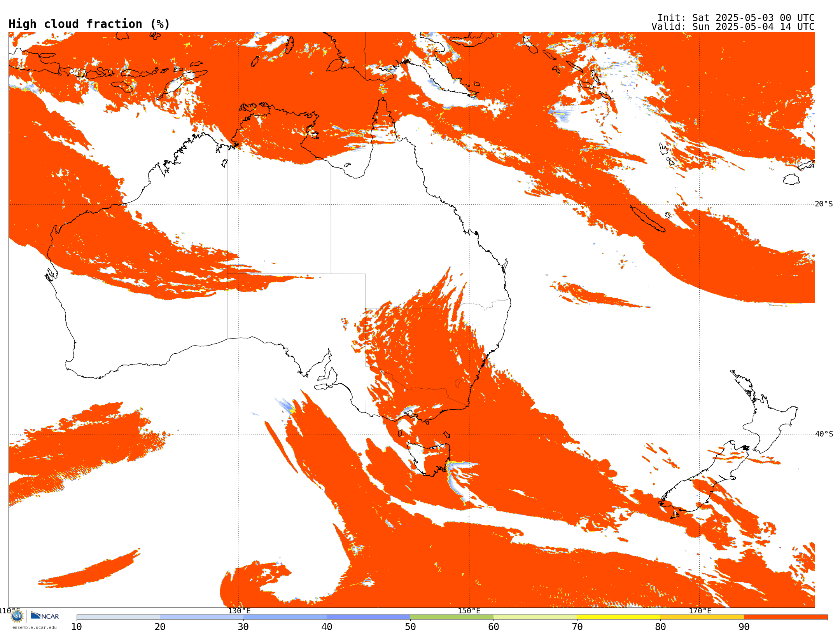Click the colorbar tick label 60
The height and width of the screenshot is (632, 840).
[493, 627]
